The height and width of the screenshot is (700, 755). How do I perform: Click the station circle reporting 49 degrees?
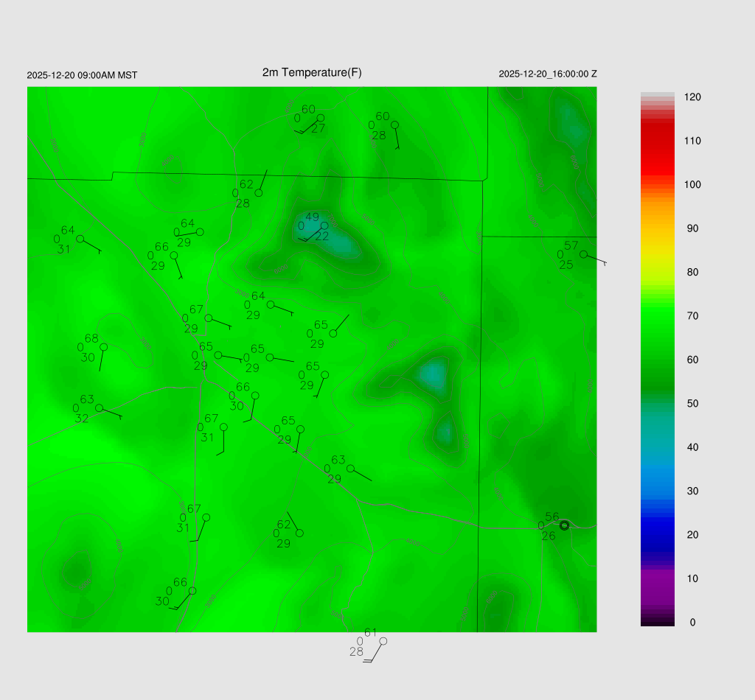pyautogui.click(x=324, y=225)
